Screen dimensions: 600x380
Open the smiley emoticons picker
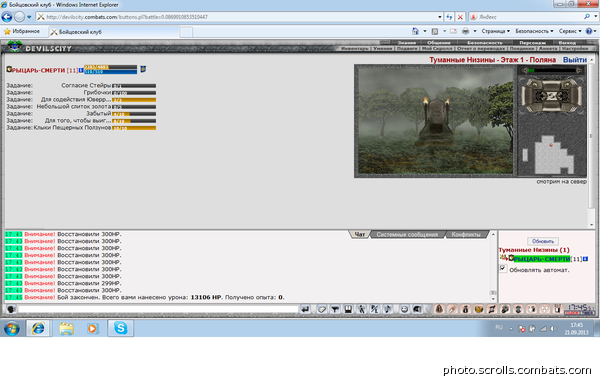404,309
